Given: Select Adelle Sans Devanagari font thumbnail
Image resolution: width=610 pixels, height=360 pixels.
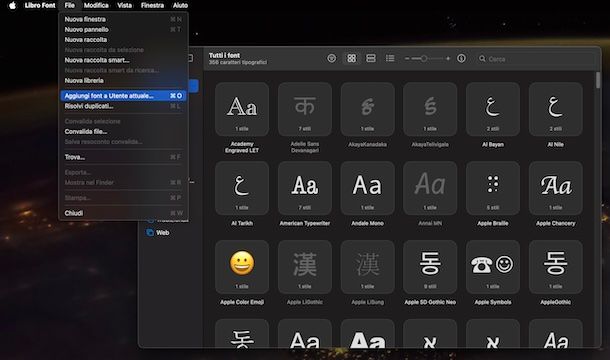Looking at the screenshot, I should pos(305,109).
